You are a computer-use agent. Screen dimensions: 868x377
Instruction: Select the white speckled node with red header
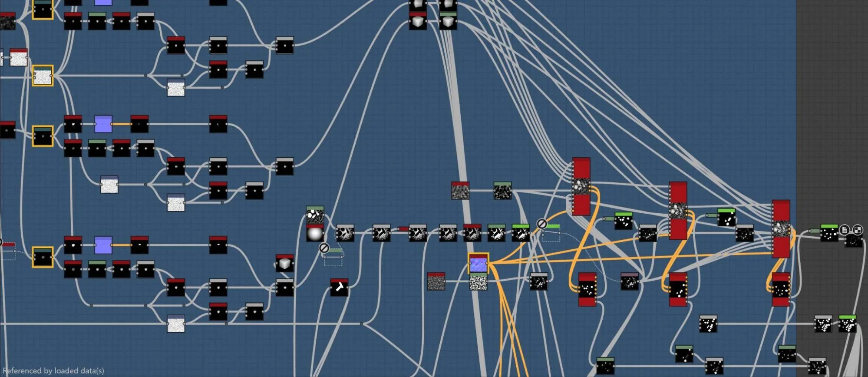point(19,57)
